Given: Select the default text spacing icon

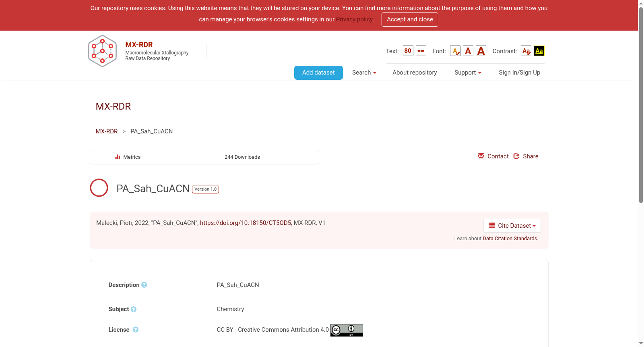Looking at the screenshot, I should coord(421,51).
